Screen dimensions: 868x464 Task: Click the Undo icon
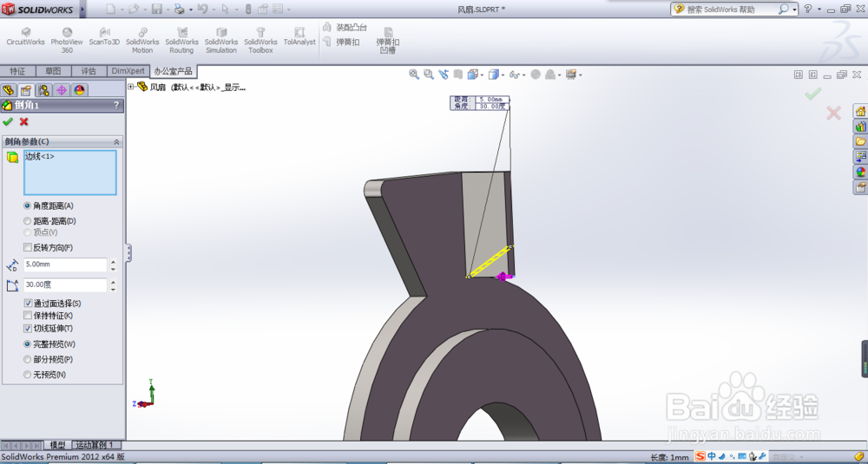click(202, 9)
